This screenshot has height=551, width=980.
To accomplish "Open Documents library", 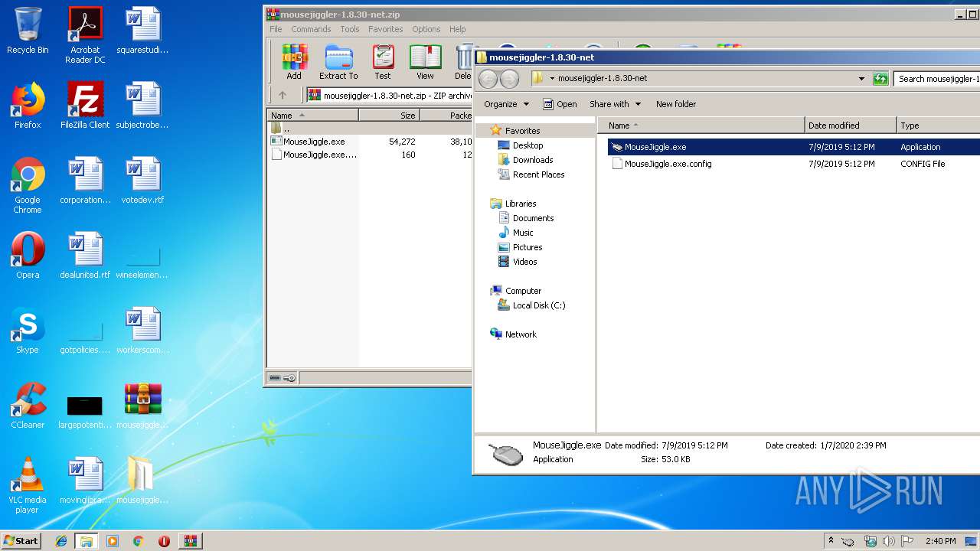I will 533,218.
